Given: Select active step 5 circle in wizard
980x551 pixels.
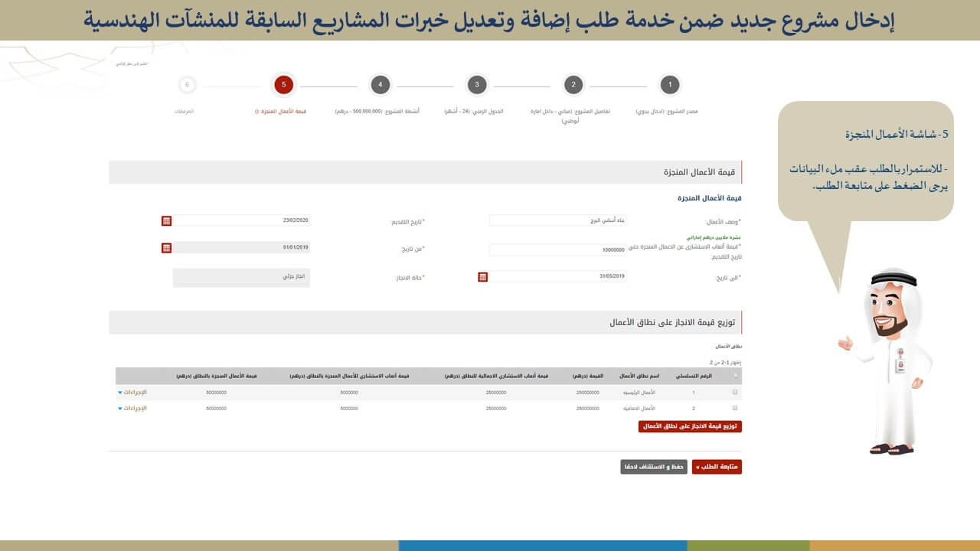Looking at the screenshot, I should (283, 85).
